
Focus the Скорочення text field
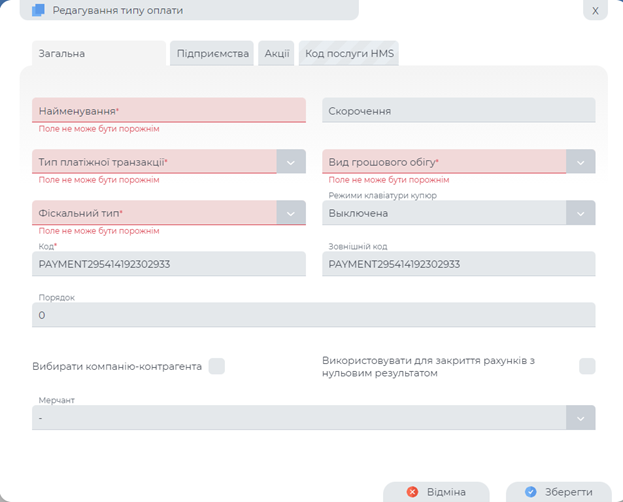point(459,110)
